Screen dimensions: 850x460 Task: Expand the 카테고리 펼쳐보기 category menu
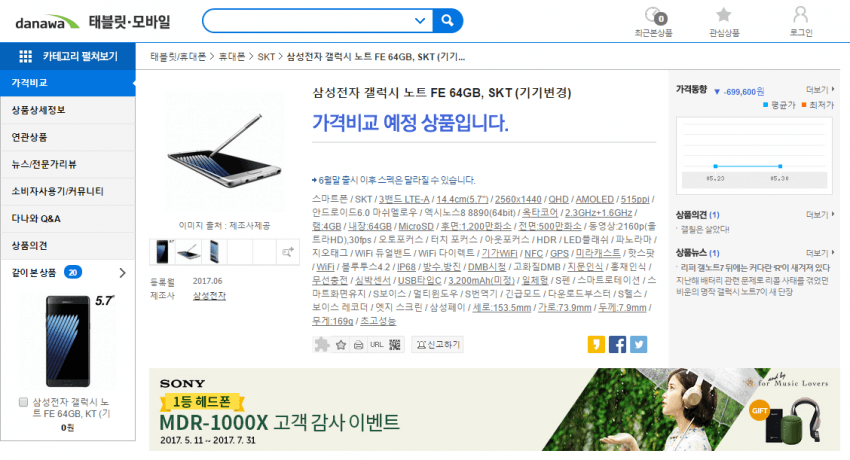68,56
